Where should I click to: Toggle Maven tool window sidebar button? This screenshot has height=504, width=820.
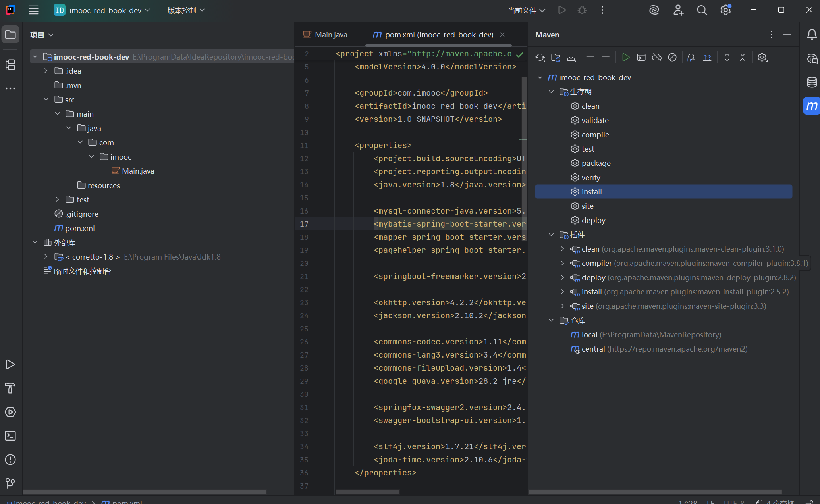[812, 106]
